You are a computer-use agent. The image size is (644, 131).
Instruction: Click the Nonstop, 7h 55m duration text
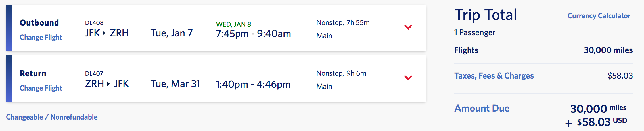click(x=343, y=23)
